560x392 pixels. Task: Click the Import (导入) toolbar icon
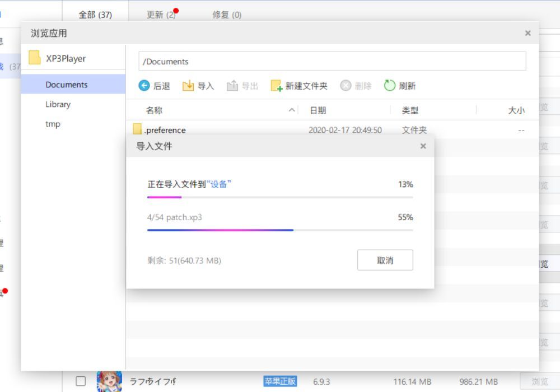pos(188,86)
